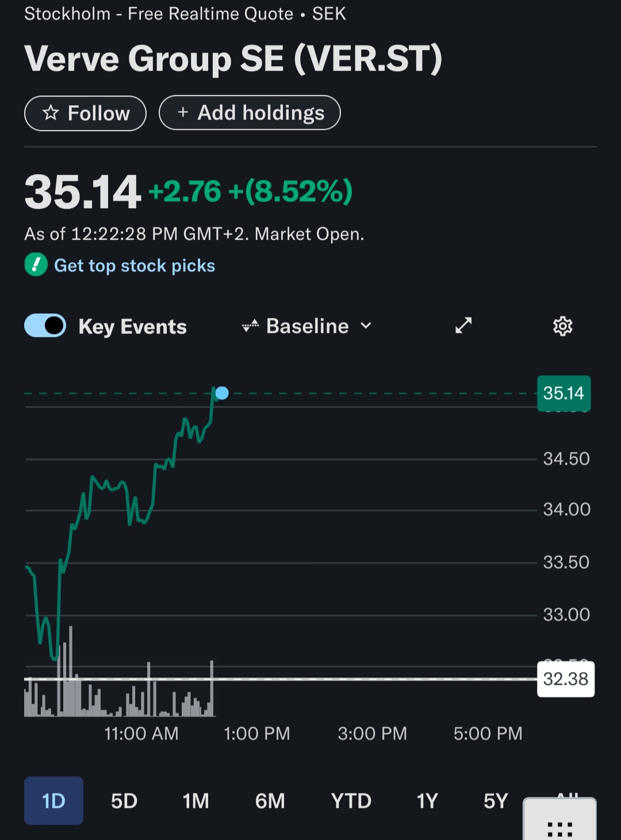The height and width of the screenshot is (840, 621).
Task: Click the plus icon in Add holdings
Action: pyautogui.click(x=183, y=112)
